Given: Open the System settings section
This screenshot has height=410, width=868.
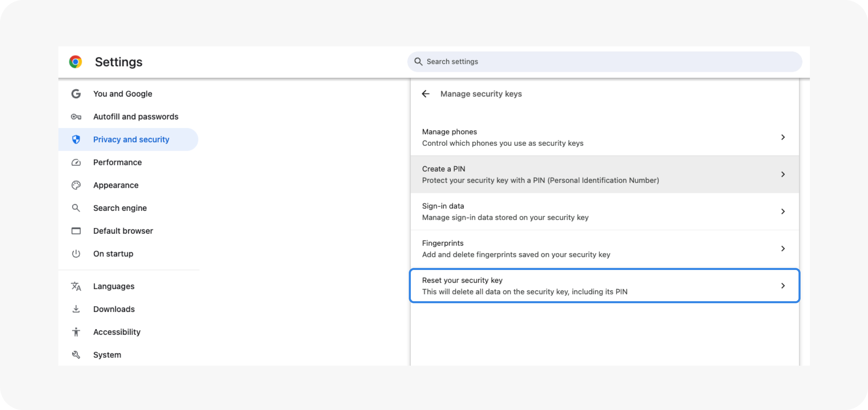Looking at the screenshot, I should [x=107, y=355].
